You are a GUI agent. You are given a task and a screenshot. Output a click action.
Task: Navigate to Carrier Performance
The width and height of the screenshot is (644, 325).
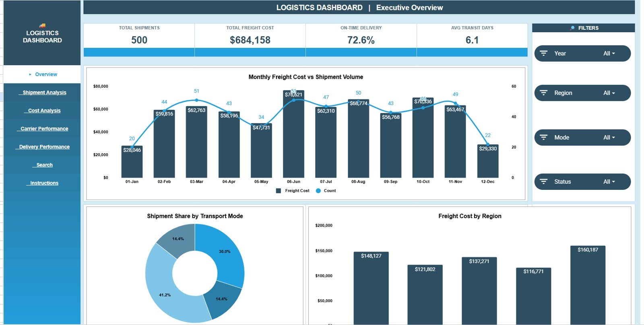[42, 129]
